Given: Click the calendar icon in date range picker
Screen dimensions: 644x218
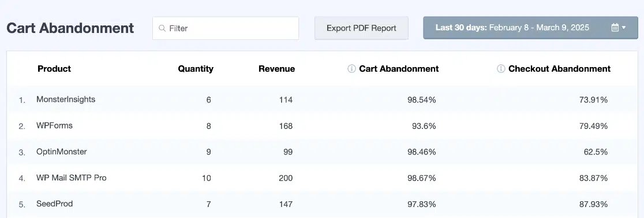Looking at the screenshot, I should (x=615, y=28).
